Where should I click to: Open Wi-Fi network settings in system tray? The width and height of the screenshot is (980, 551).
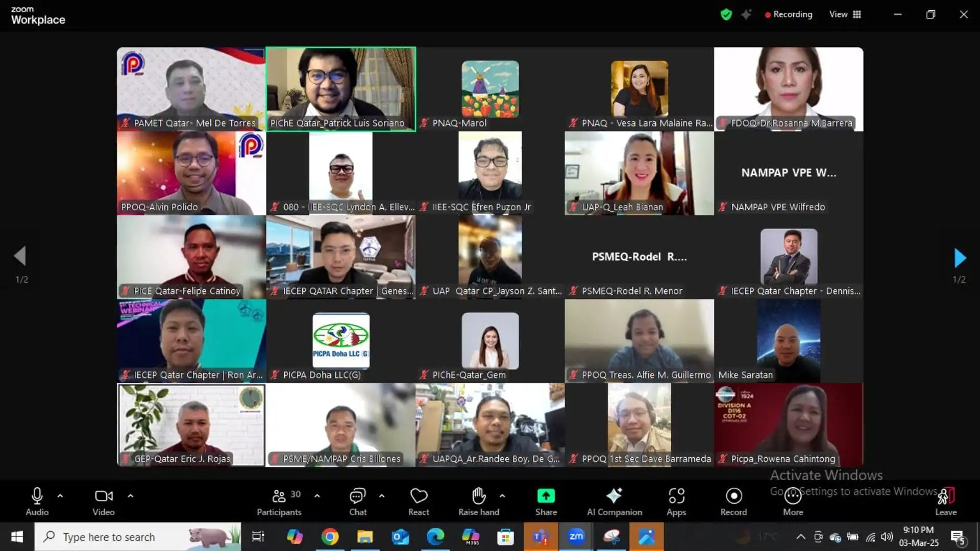coord(871,537)
